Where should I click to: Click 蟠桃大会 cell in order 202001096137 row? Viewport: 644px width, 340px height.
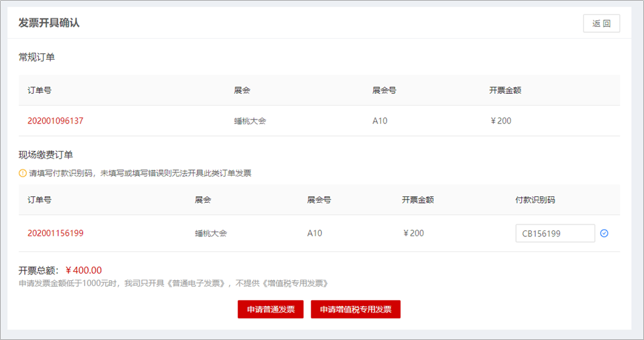pyautogui.click(x=250, y=121)
